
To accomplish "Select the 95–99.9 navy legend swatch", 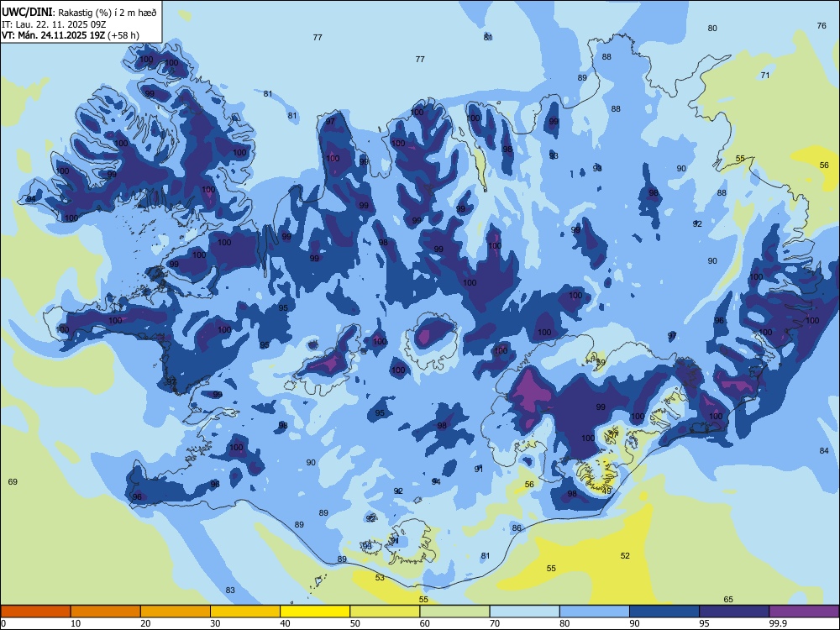I will (x=734, y=612).
